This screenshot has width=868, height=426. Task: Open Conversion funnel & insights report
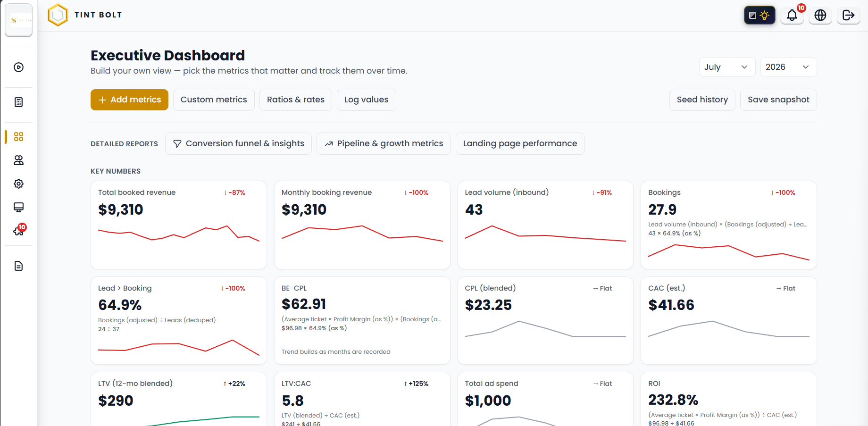[238, 143]
